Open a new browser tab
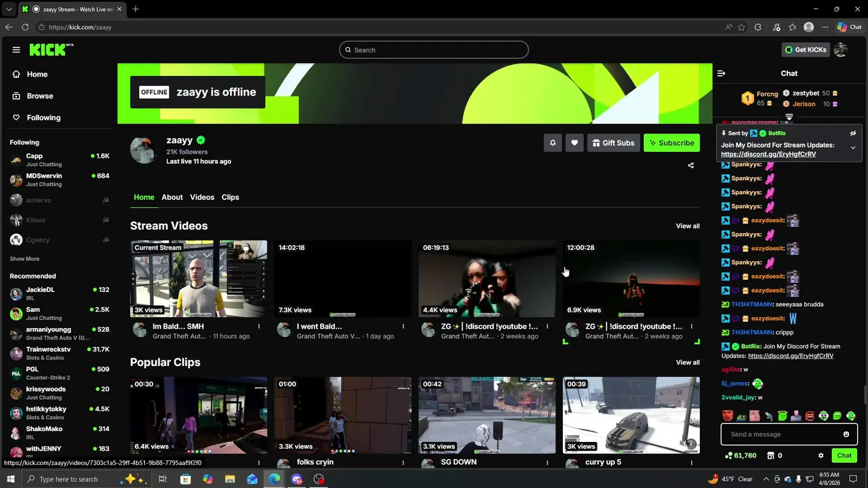 136,9
